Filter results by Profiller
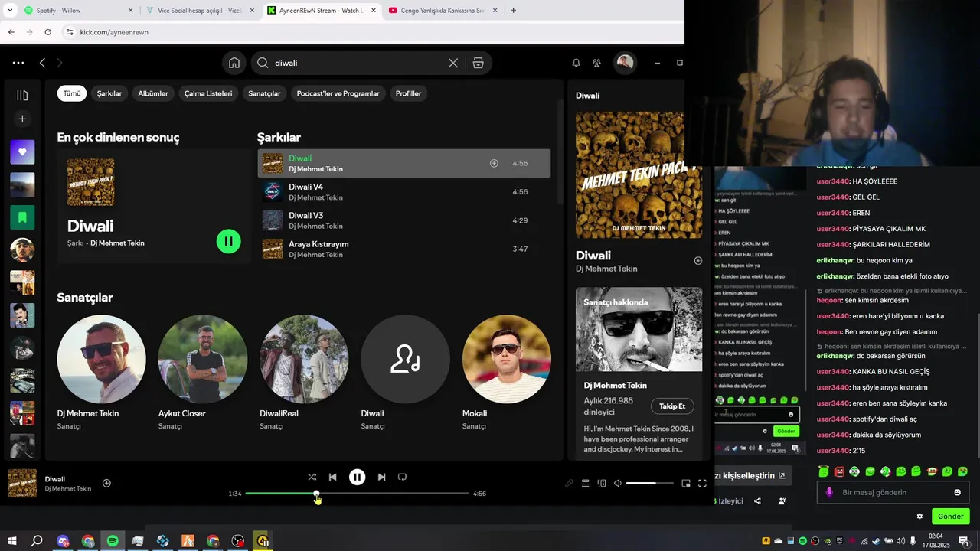Viewport: 980px width, 551px height. click(408, 93)
